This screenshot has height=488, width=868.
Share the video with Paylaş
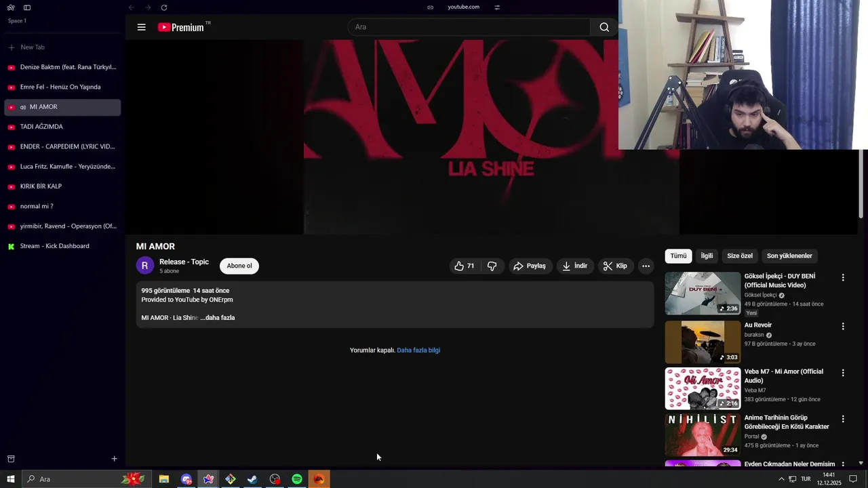coord(530,266)
